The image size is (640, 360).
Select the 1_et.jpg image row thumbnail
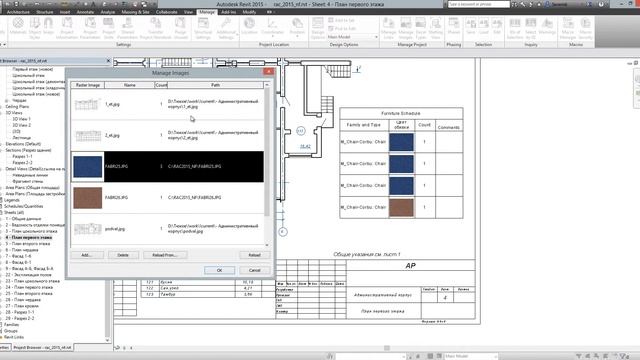(88, 104)
